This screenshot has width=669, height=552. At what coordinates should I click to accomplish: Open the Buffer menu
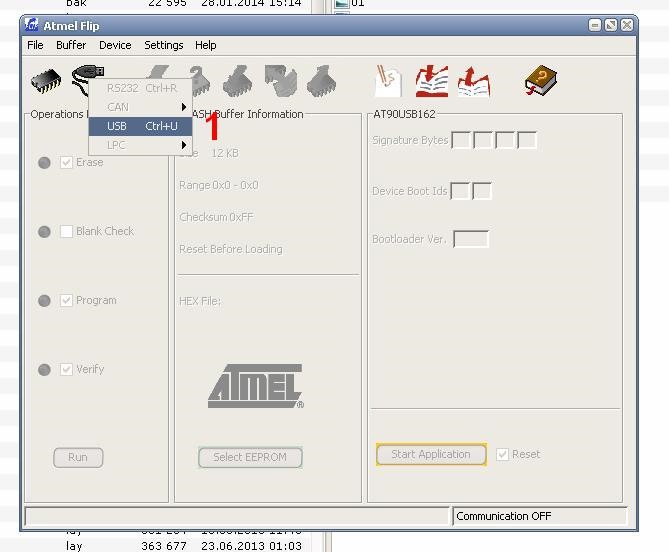tap(71, 45)
